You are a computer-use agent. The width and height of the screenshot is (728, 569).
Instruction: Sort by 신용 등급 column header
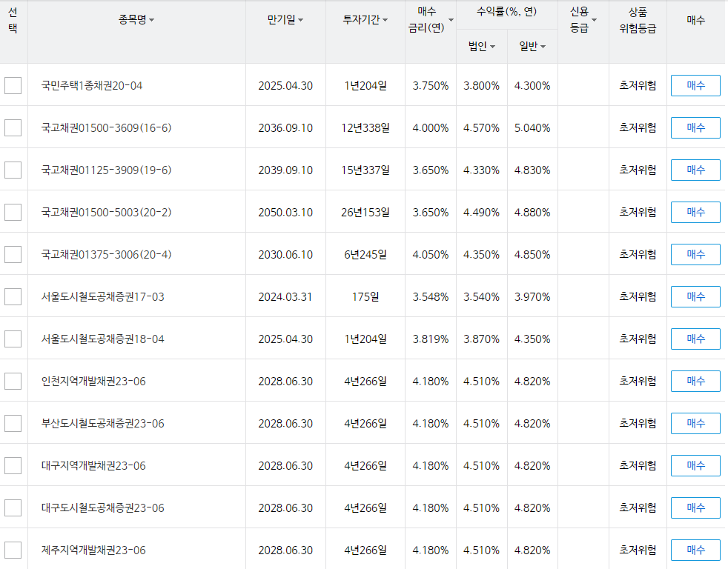(583, 19)
